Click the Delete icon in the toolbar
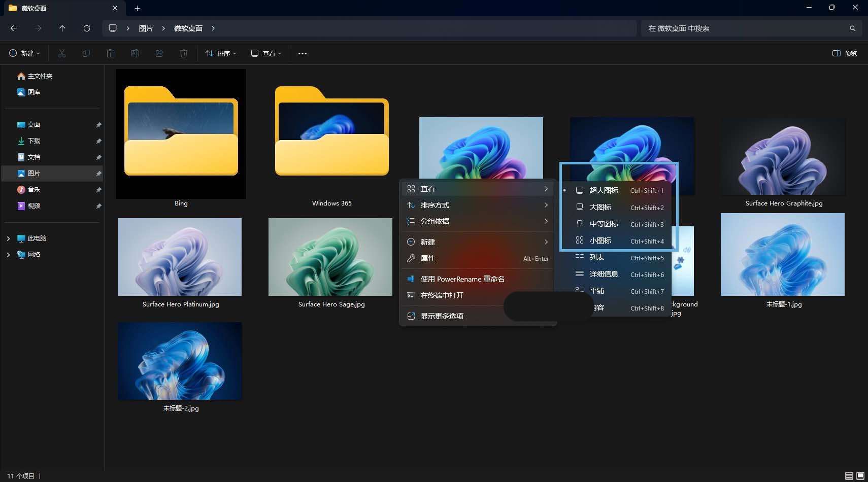Viewport: 868px width, 482px height. pos(183,53)
